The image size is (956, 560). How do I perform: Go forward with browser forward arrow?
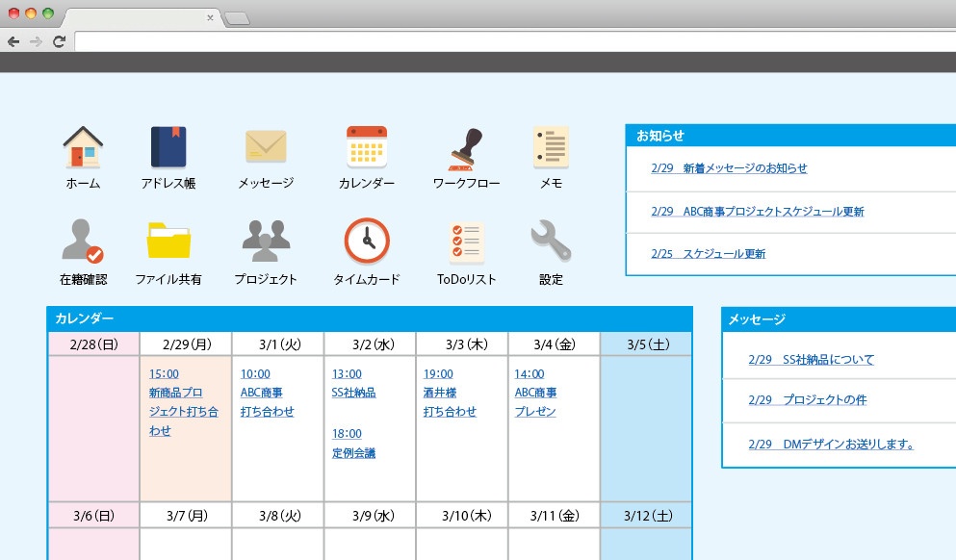pyautogui.click(x=36, y=41)
